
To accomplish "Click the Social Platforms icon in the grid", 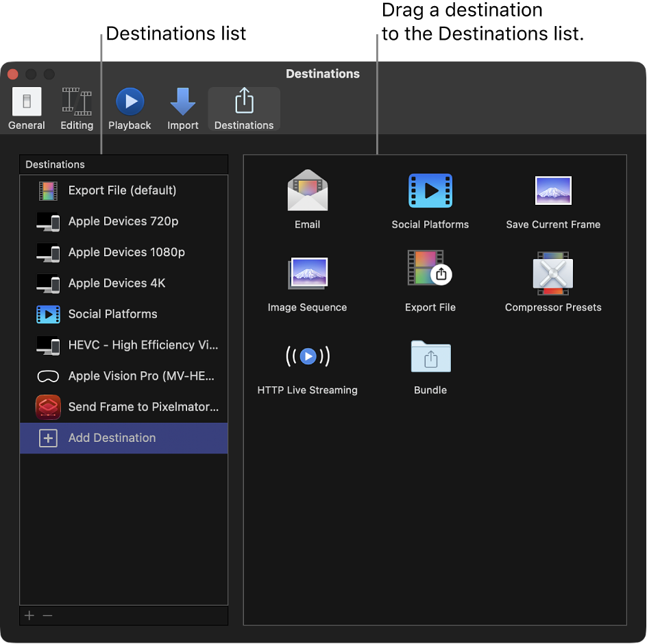I will [430, 190].
